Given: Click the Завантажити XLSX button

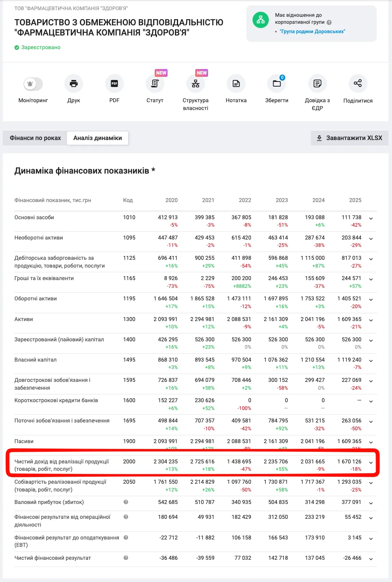Looking at the screenshot, I should 350,138.
